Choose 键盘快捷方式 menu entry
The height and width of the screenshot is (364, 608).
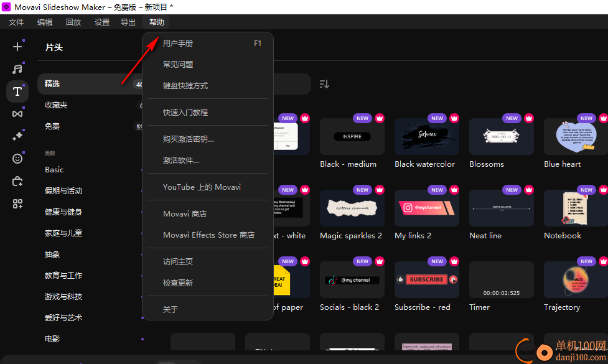[208, 86]
